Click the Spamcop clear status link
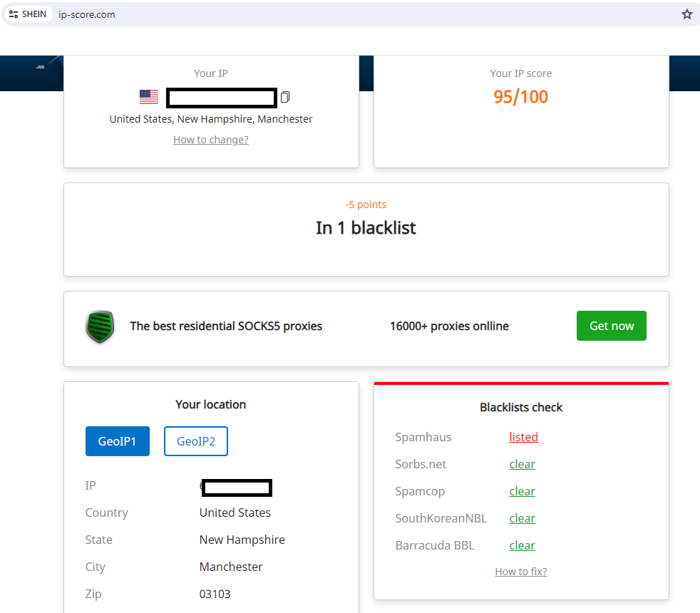Screen dimensions: 700x613 pyautogui.click(x=522, y=491)
